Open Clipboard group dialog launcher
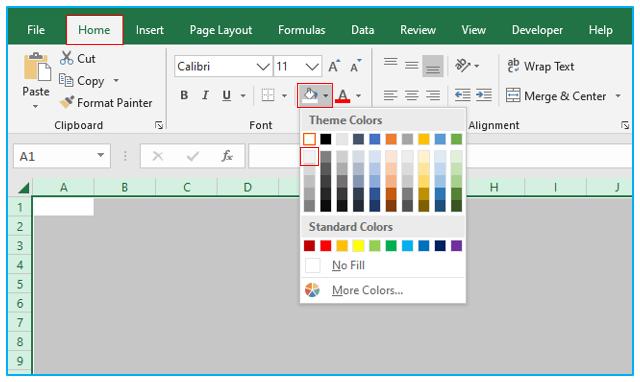The image size is (640, 382). point(159,125)
